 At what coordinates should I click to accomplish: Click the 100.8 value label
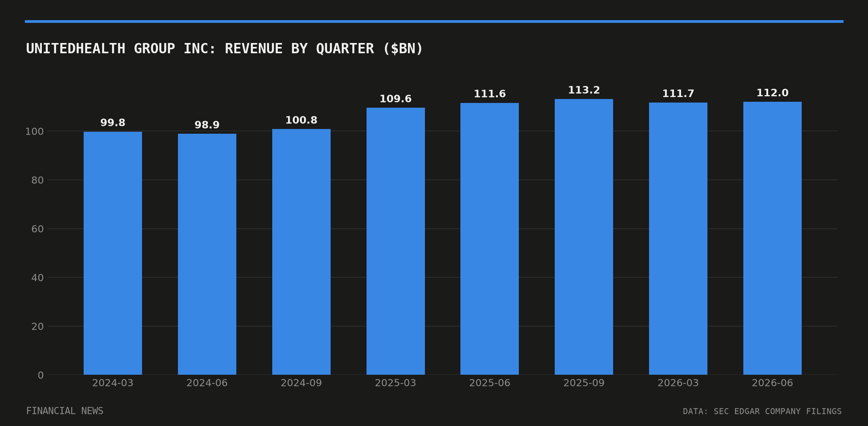click(301, 120)
